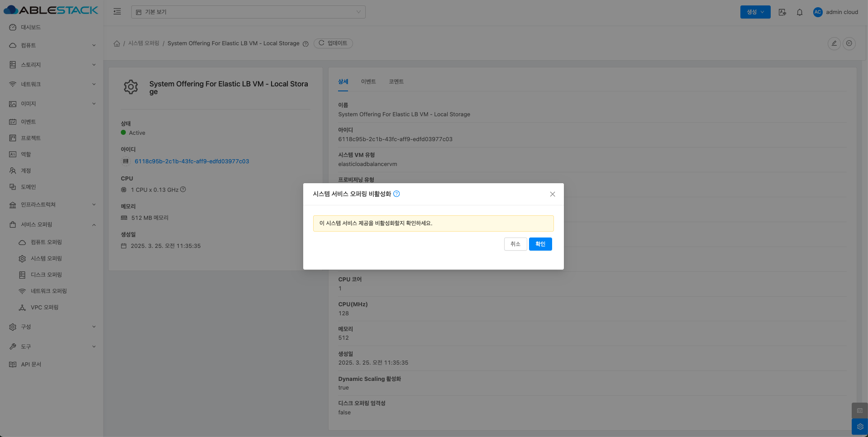Click the 확인 button in the dialog
The height and width of the screenshot is (437, 868).
pos(540,244)
